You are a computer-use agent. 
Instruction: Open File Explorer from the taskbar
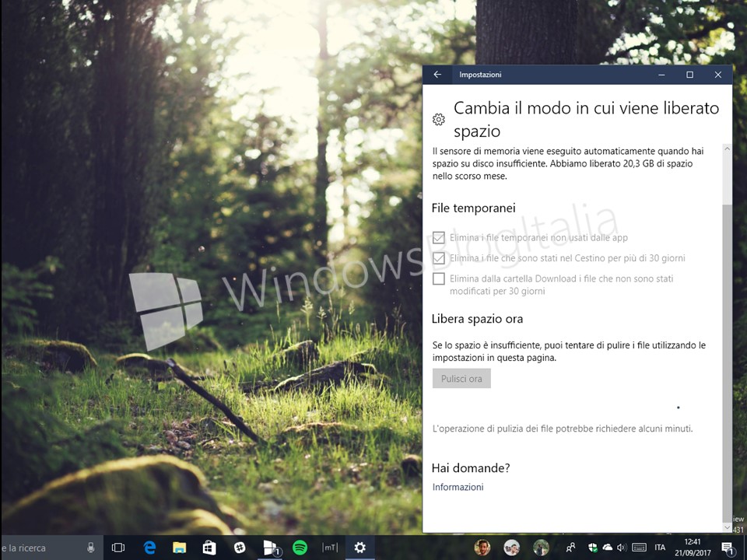tap(179, 548)
